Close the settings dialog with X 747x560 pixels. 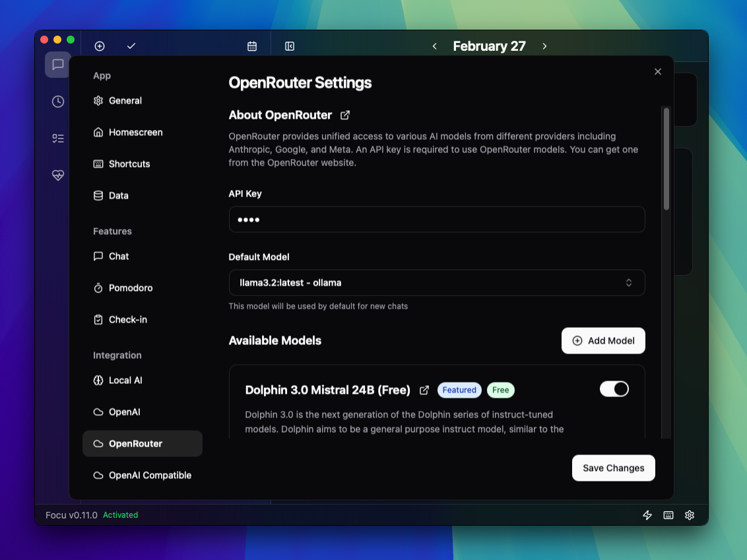point(658,71)
